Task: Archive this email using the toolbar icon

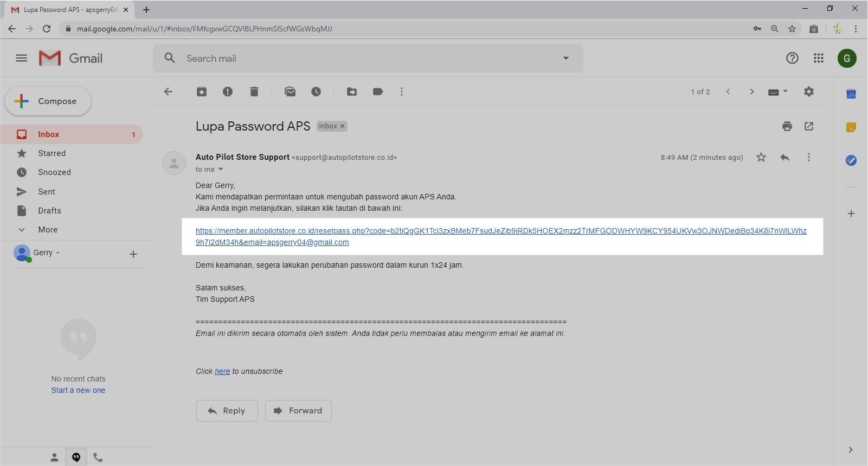Action: tap(201, 92)
